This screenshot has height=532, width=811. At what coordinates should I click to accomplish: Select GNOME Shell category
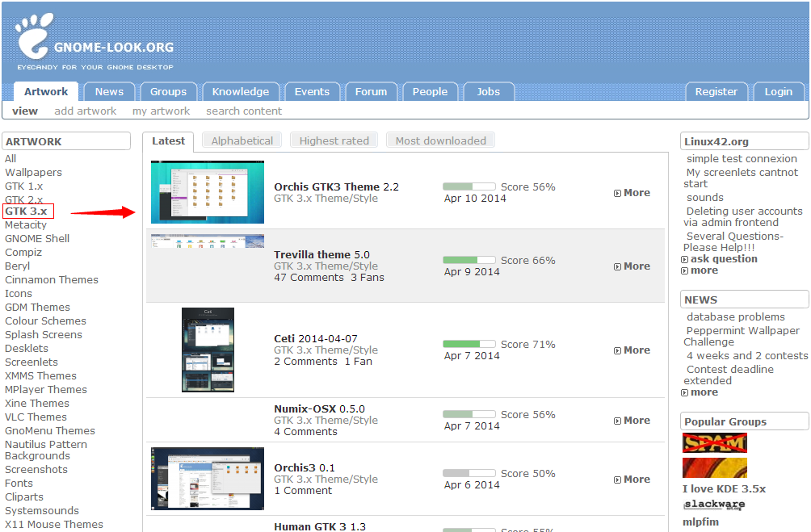pos(37,238)
